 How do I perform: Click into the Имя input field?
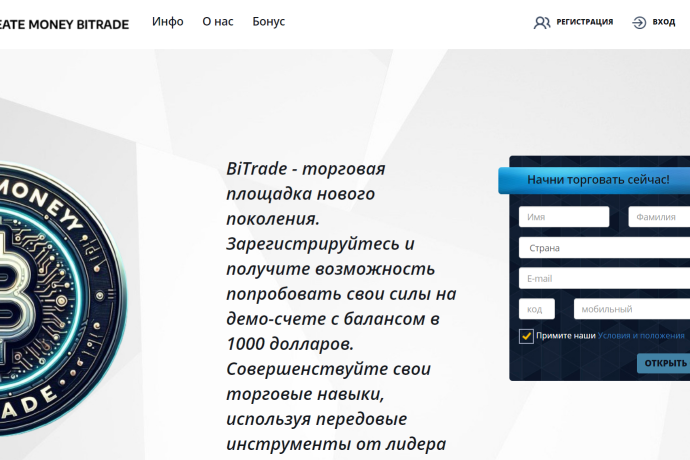point(564,217)
